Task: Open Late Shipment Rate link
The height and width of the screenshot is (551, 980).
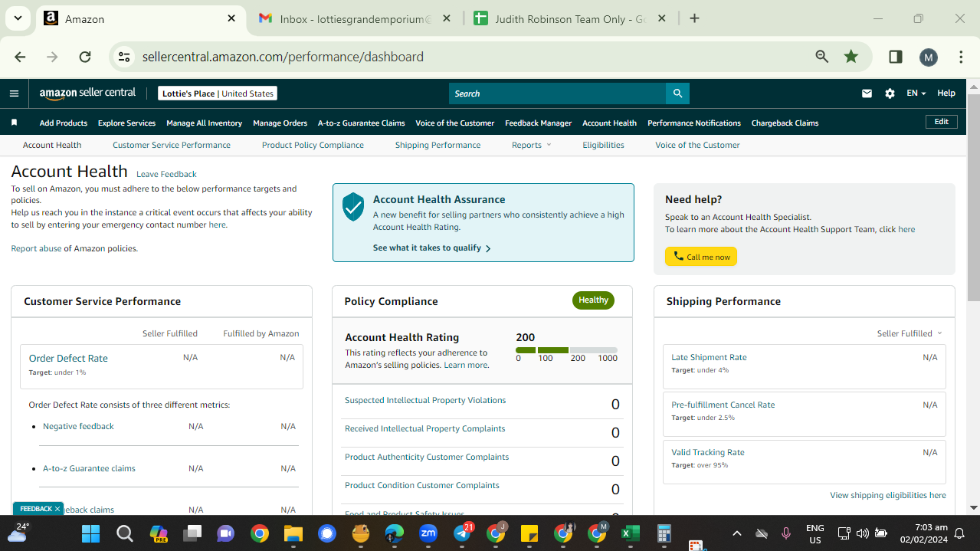Action: [x=709, y=357]
